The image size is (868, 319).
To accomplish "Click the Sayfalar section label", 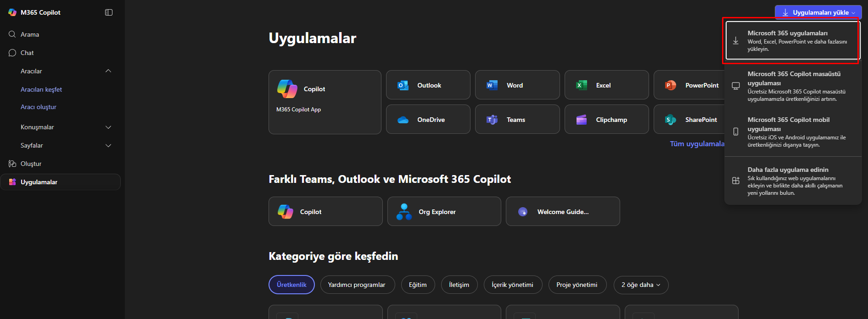I will point(32,145).
